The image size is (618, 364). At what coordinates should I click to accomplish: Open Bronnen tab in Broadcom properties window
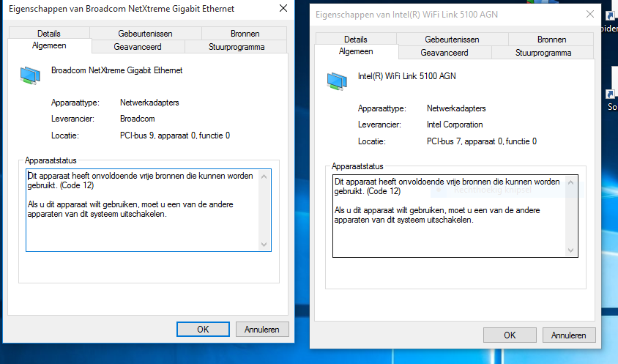[x=245, y=34]
